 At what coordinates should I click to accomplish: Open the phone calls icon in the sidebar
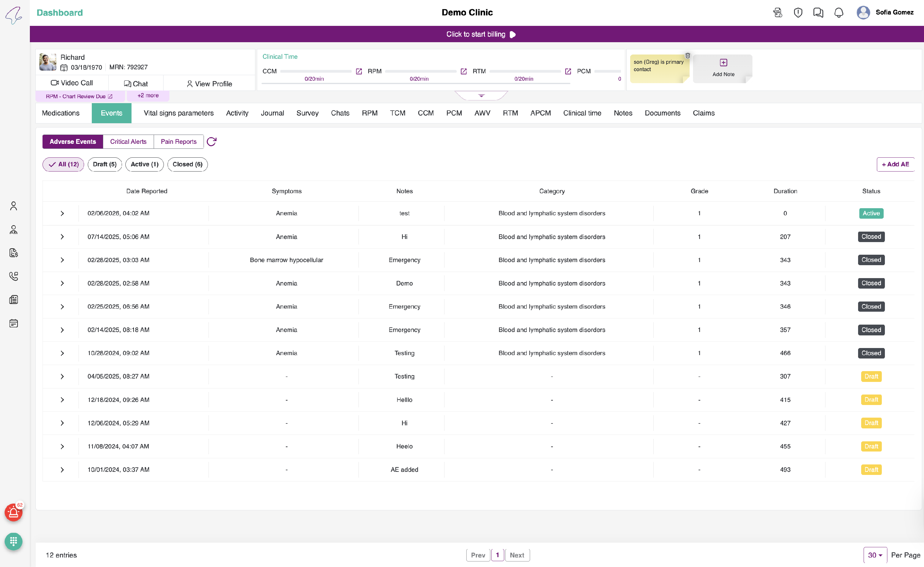click(x=14, y=276)
